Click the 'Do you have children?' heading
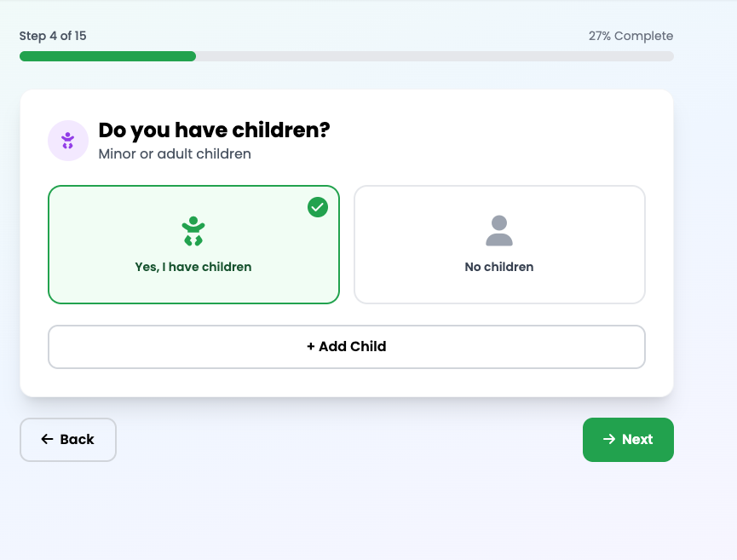The width and height of the screenshot is (737, 560). tap(214, 130)
